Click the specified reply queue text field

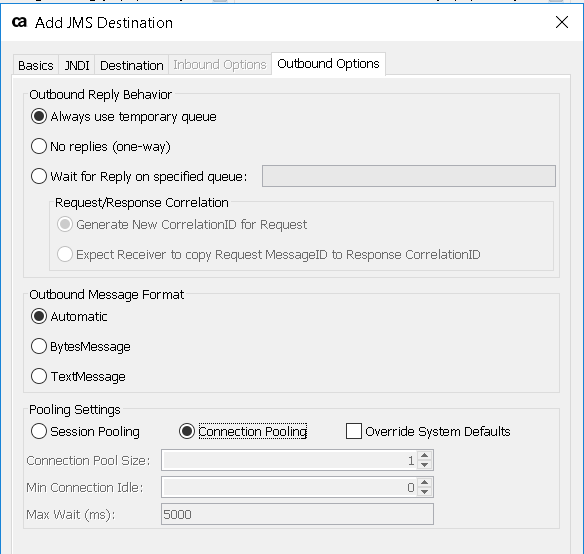[409, 176]
